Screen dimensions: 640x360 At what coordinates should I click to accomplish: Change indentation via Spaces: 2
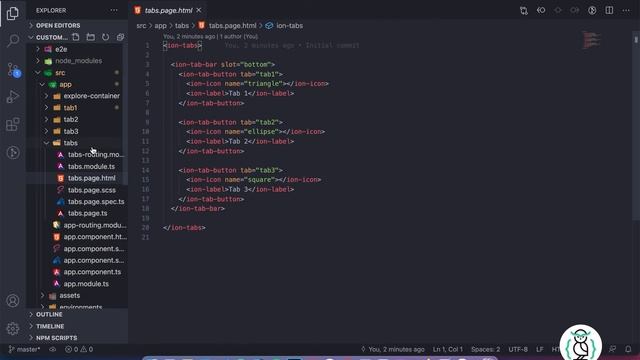click(x=485, y=349)
